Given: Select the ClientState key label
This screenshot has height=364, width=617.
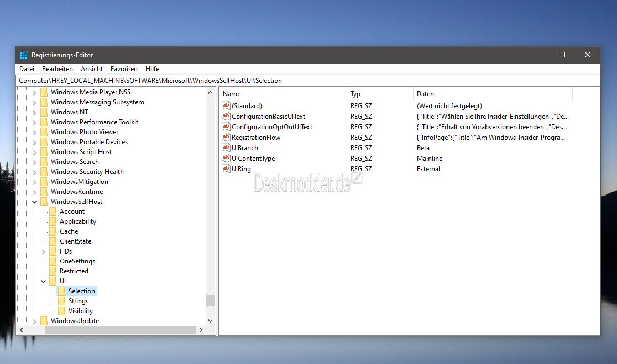Looking at the screenshot, I should 76,241.
